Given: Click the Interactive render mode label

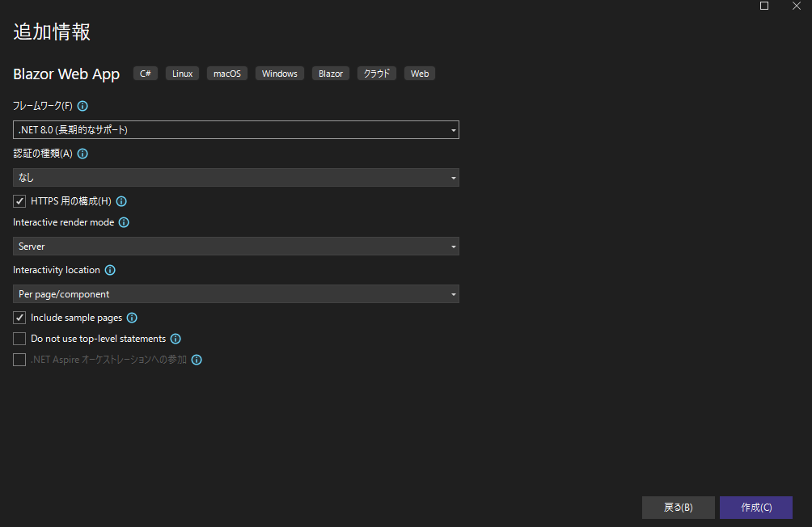Looking at the screenshot, I should 64,222.
